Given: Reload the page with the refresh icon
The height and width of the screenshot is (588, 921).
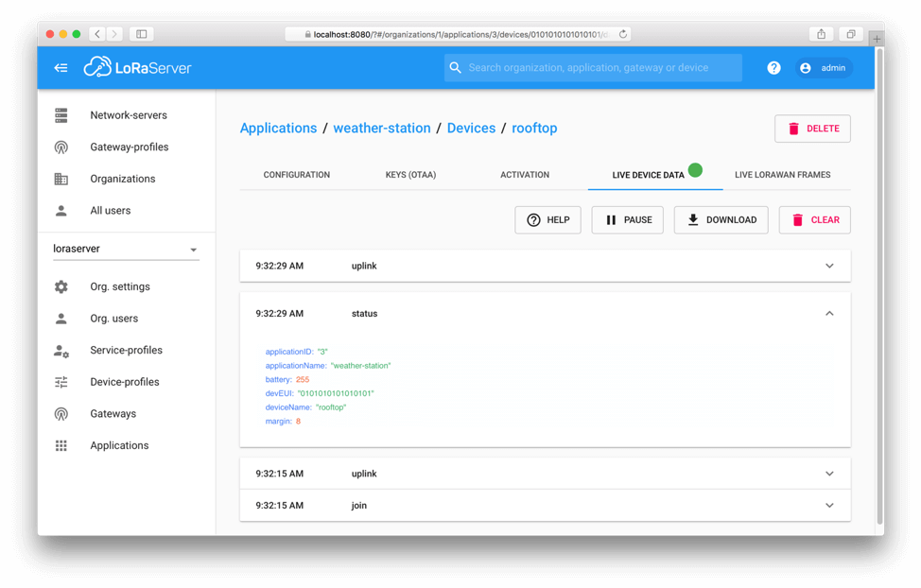Looking at the screenshot, I should pos(623,34).
